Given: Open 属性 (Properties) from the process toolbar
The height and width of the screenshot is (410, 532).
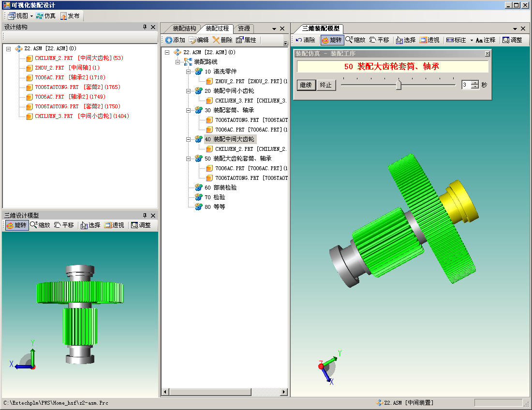Looking at the screenshot, I should click(239, 40).
